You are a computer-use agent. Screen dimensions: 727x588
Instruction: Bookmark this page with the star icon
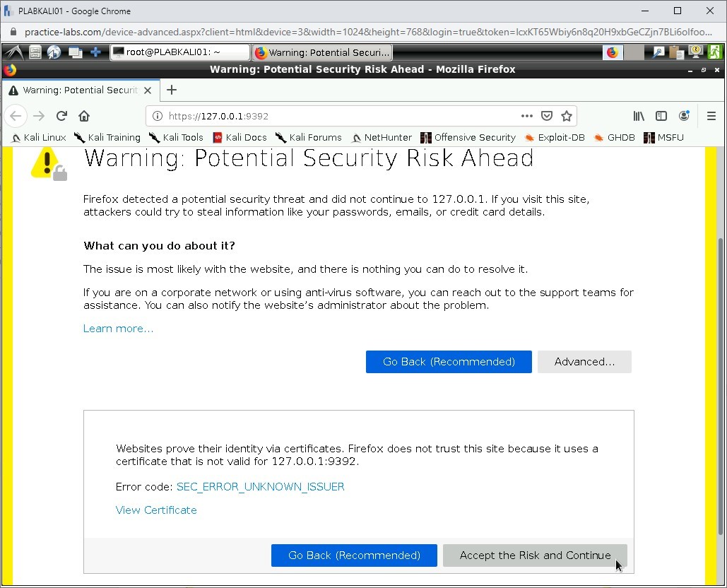click(566, 116)
